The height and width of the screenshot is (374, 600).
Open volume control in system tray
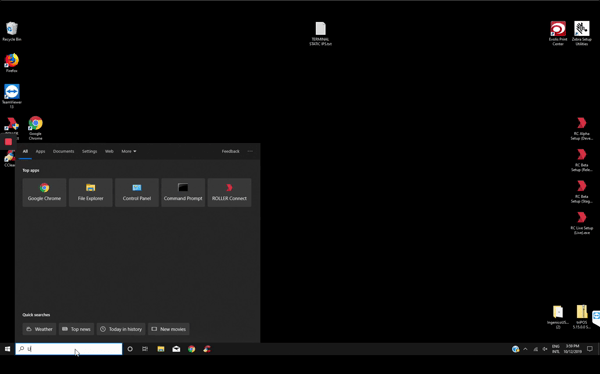[x=545, y=349]
